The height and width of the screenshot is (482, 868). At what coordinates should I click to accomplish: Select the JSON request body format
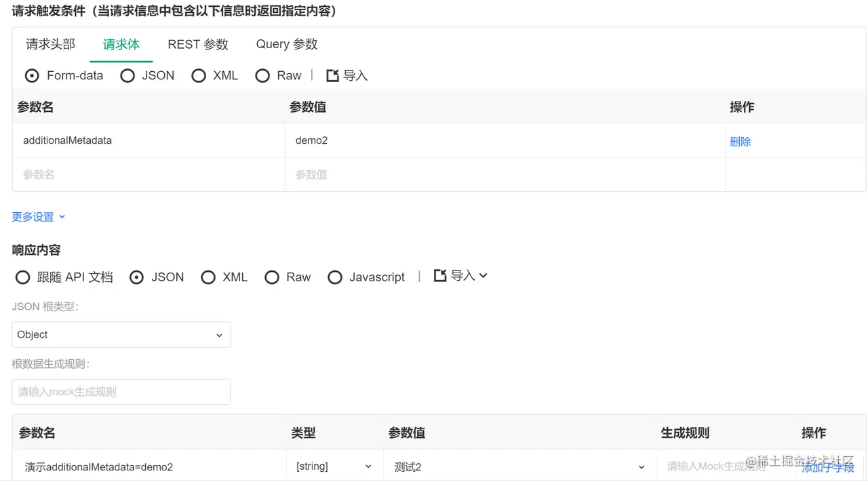click(x=127, y=75)
